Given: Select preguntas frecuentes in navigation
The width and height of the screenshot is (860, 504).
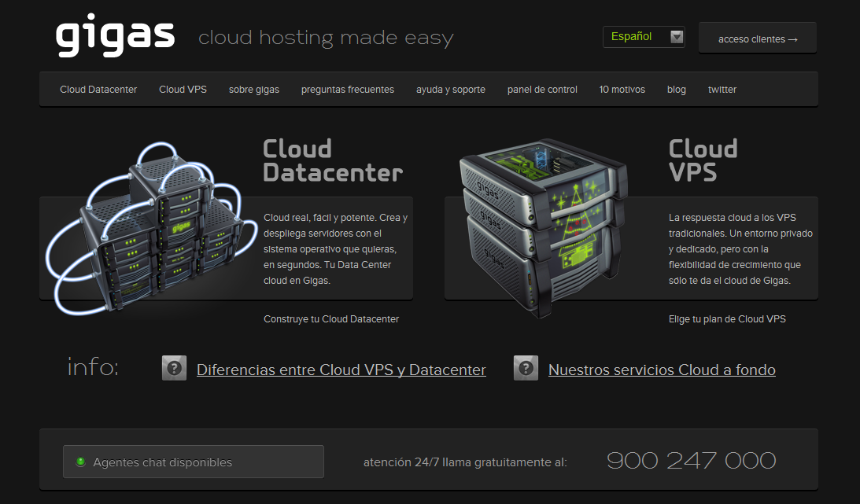Looking at the screenshot, I should tap(347, 90).
